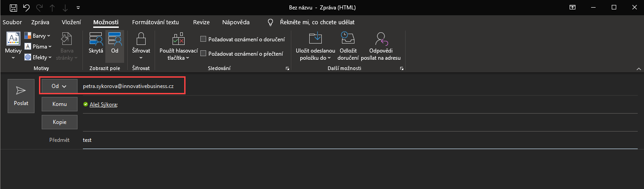
Task: Enable Požadovat oznámení o přečtení checkbox
Action: 203,54
